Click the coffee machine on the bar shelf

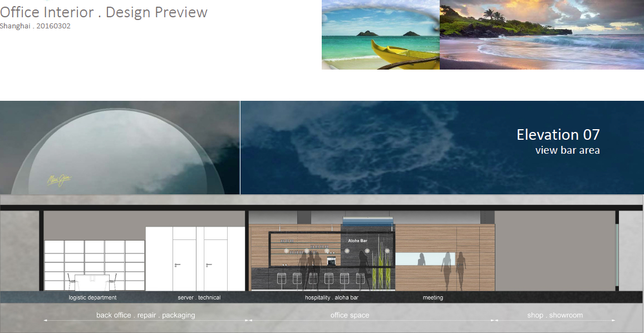coord(331,261)
